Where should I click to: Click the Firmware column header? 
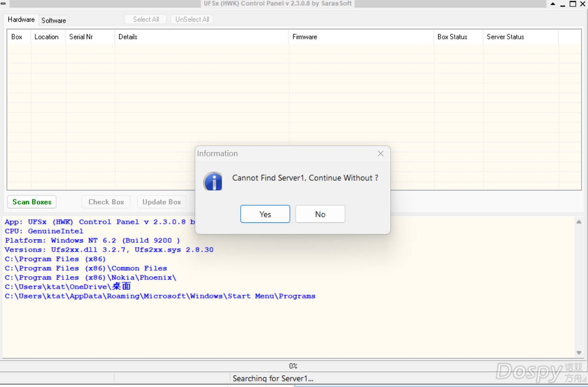[x=361, y=37]
